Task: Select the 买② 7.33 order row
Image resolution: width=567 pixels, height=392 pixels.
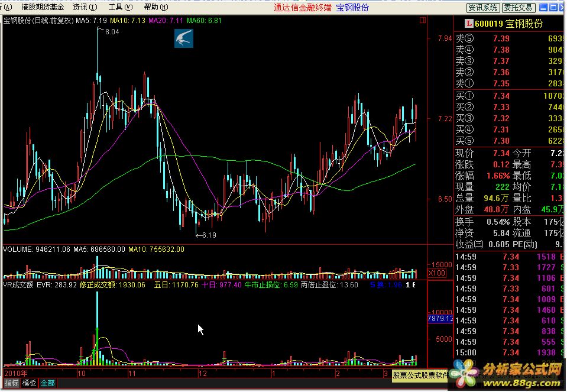Action: pos(509,107)
